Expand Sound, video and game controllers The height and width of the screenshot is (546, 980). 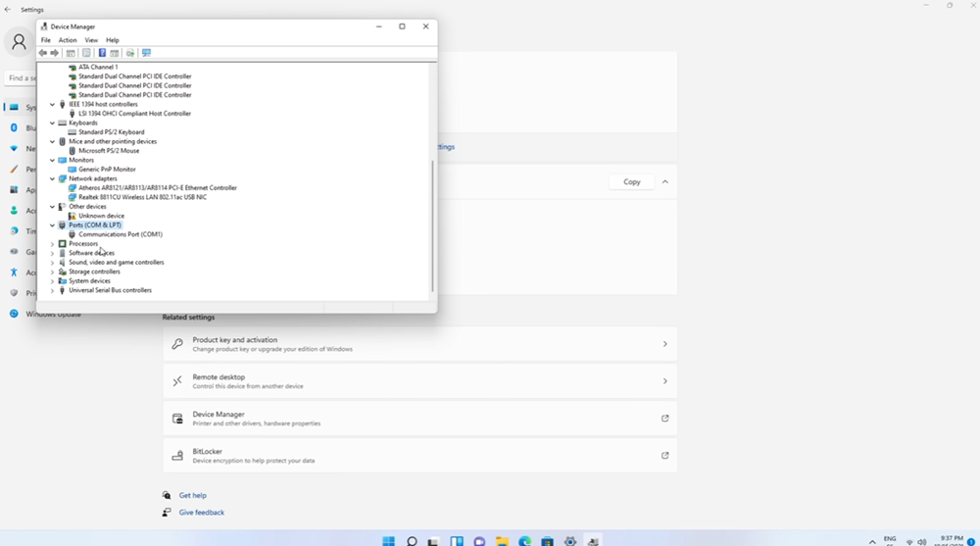pos(53,263)
